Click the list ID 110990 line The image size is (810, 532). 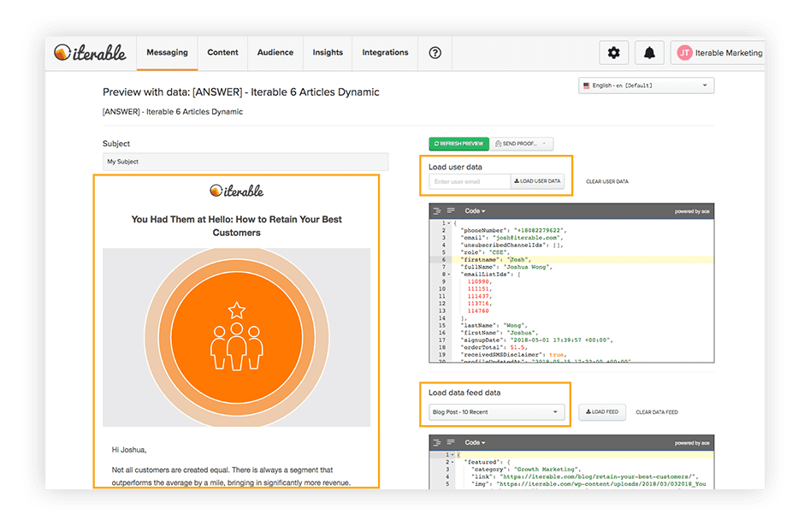tap(479, 281)
